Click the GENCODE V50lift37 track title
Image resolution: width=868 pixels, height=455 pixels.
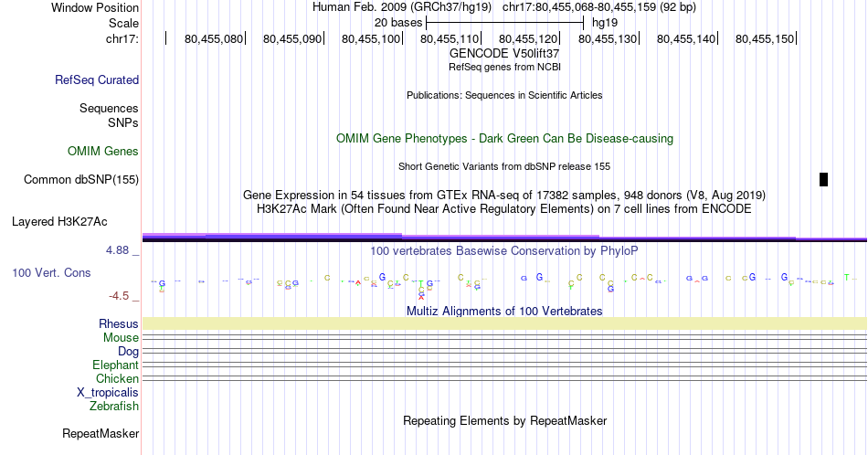coord(504,54)
